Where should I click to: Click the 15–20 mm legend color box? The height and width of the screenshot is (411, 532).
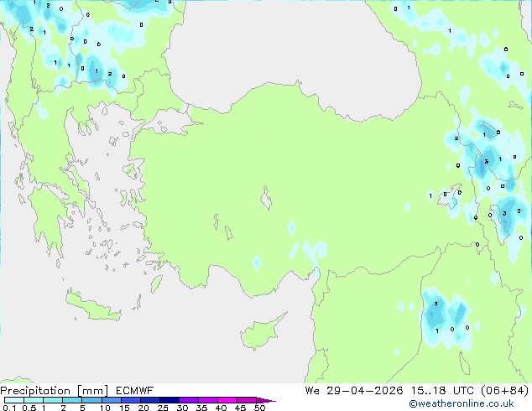tap(130, 400)
